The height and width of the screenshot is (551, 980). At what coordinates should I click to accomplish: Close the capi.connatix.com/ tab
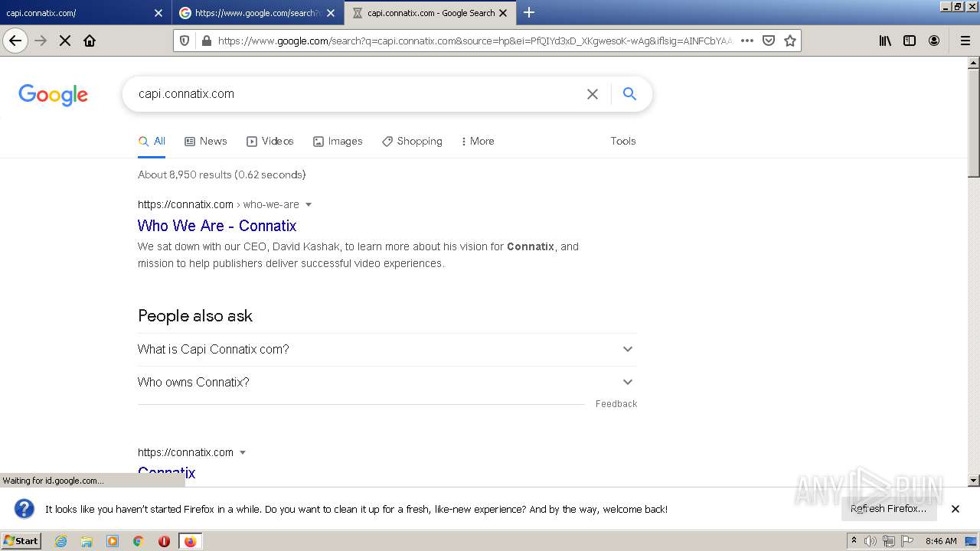coord(158,13)
